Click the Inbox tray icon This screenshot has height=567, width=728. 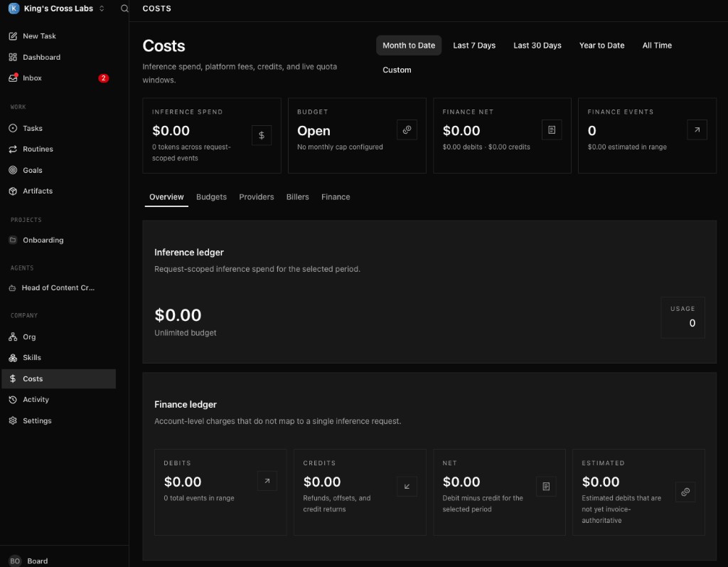coord(13,78)
